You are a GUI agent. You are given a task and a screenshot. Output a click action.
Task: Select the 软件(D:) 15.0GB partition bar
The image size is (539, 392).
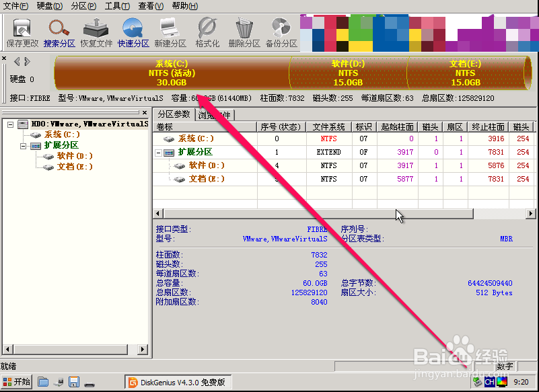click(x=348, y=73)
